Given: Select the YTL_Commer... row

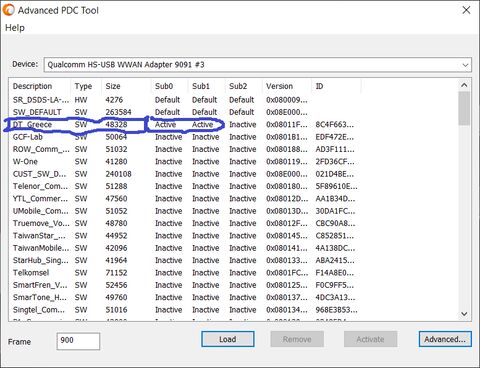Looking at the screenshot, I should (185, 199).
